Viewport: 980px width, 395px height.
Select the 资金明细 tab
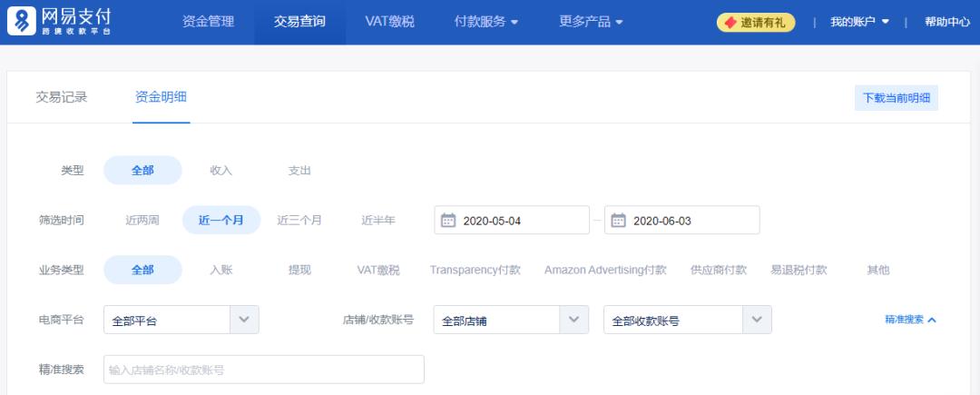click(161, 97)
